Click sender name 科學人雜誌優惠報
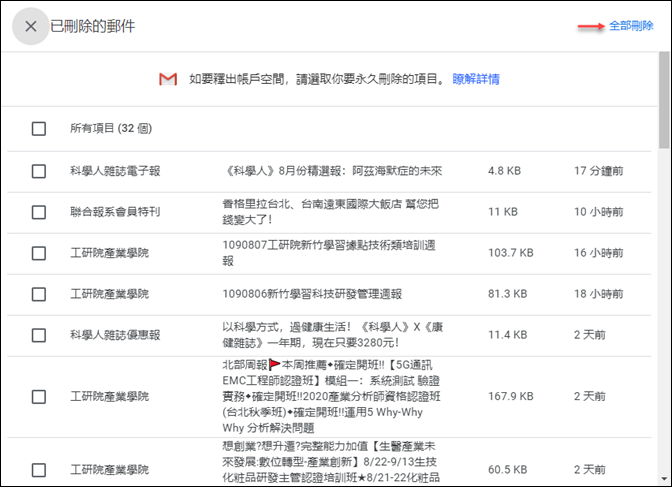Screen dimensions: 672x487 (x=115, y=335)
